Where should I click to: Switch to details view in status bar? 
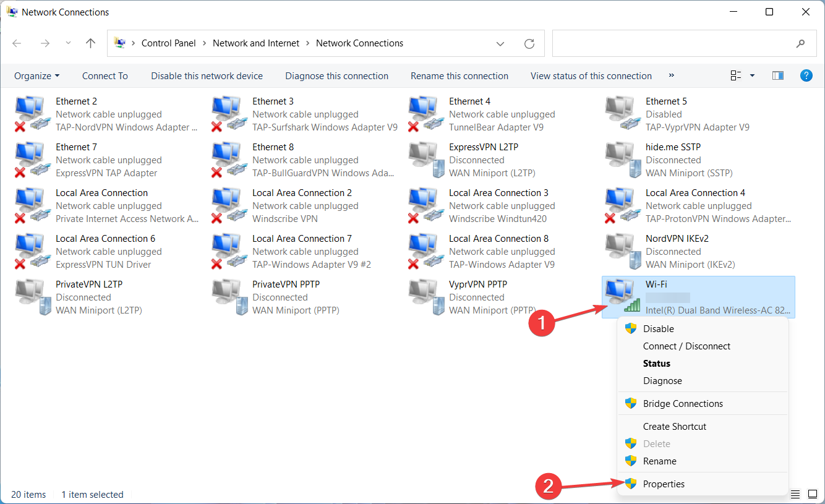[795, 494]
